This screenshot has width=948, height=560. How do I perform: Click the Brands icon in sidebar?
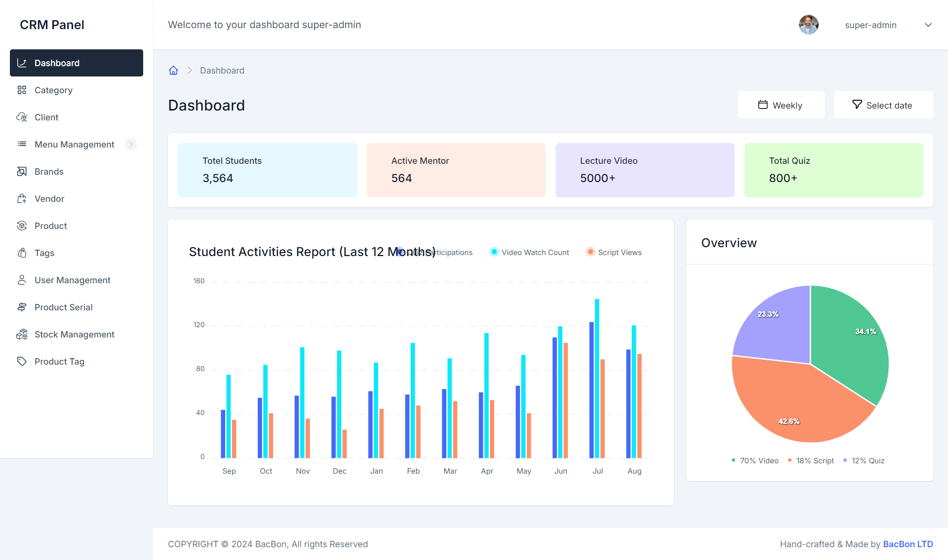click(22, 171)
